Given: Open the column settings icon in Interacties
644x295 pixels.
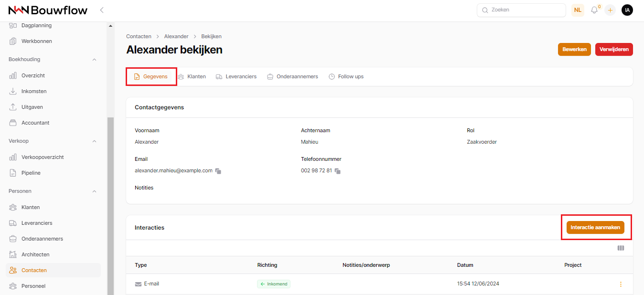Looking at the screenshot, I should pos(621,248).
